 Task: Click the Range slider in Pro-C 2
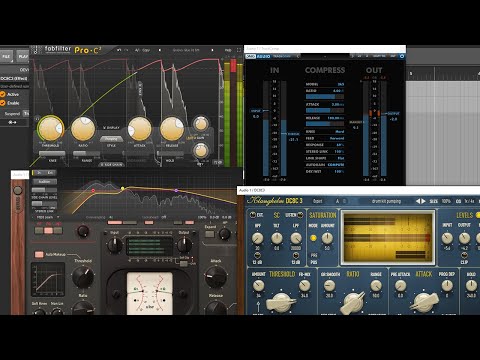86,154
